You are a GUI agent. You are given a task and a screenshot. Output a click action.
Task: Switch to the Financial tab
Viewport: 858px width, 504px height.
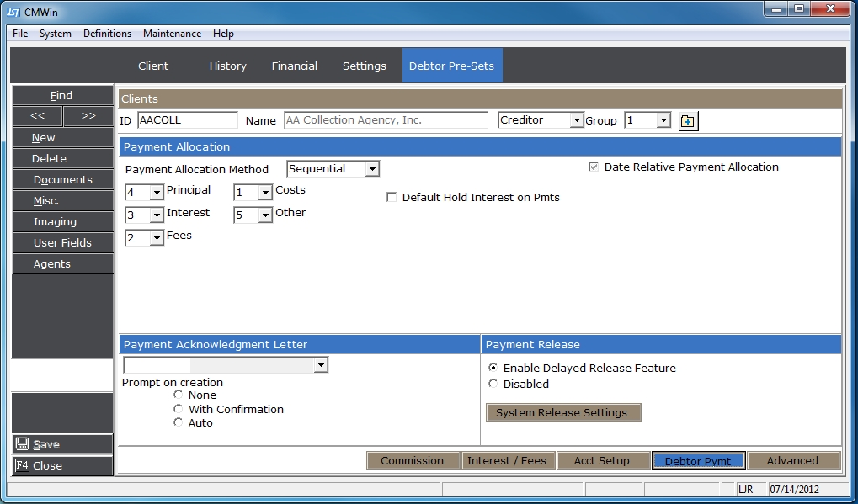[x=295, y=66]
